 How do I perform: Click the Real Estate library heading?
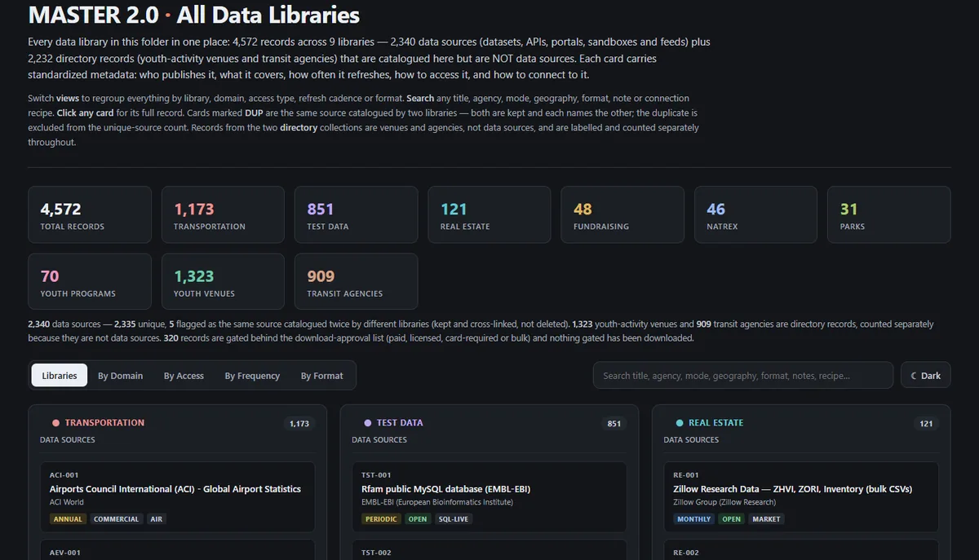pos(715,423)
